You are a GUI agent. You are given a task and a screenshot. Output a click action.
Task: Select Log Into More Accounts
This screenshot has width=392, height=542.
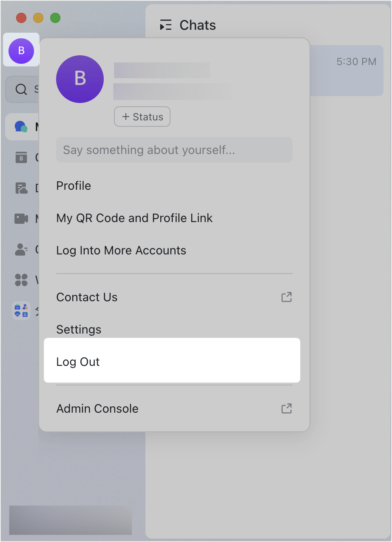click(x=121, y=250)
